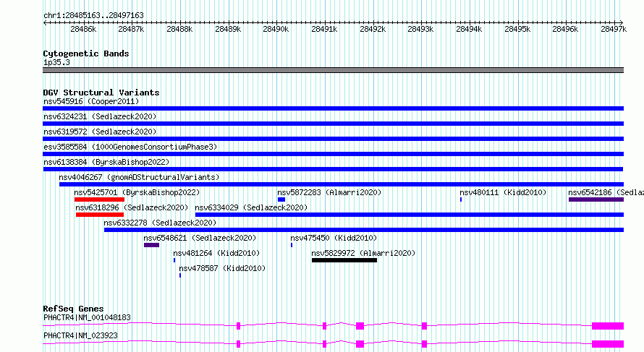Viewport: 644px width, 352px height.
Task: Open the nsv6542186 variant label
Action: (x=606, y=192)
